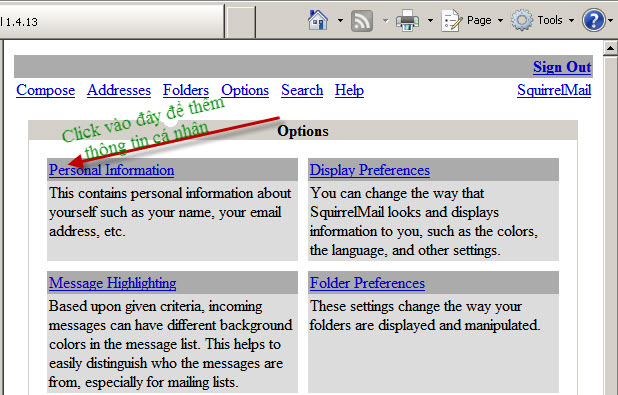The image size is (618, 395).
Task: Open the Compose link
Action: [45, 90]
